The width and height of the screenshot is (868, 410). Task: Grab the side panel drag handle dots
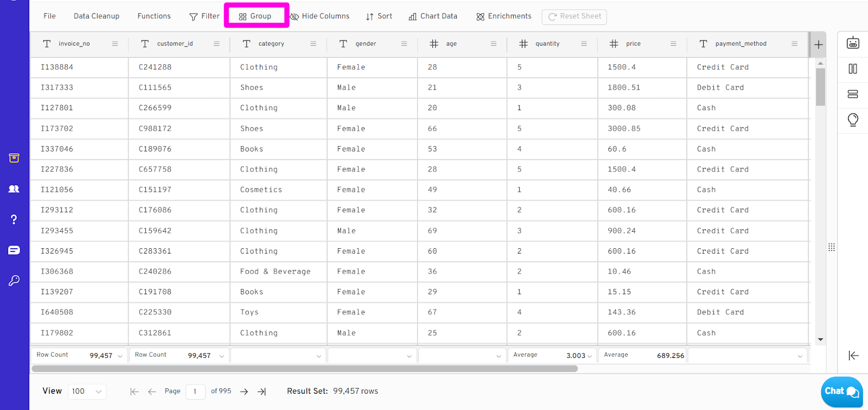(832, 247)
